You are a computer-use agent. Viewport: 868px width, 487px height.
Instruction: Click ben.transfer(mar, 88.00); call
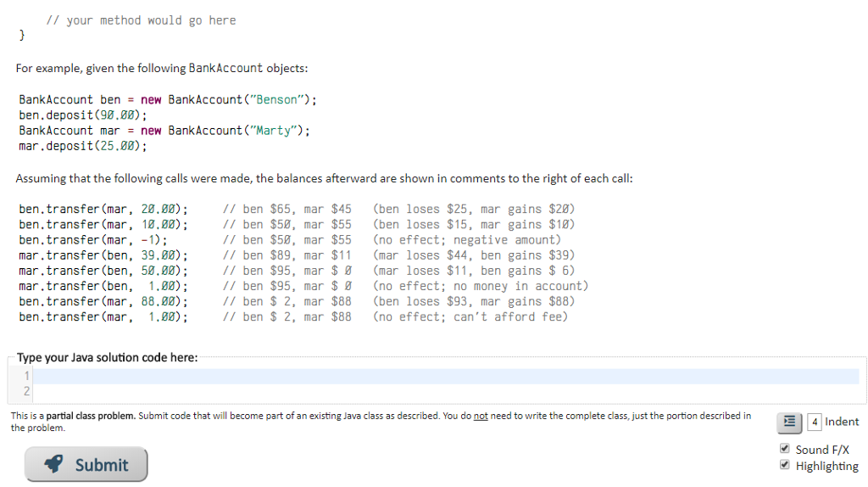(103, 301)
